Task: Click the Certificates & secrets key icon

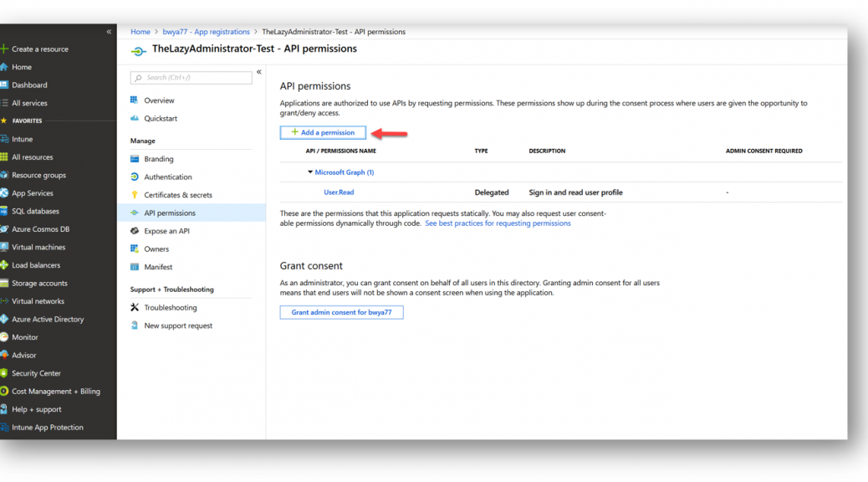Action: point(135,194)
